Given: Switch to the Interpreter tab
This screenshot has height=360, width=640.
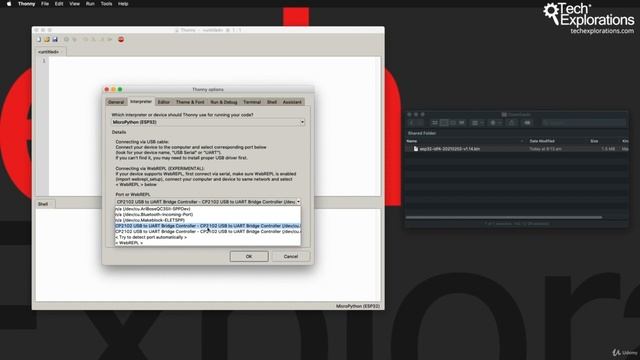Looking at the screenshot, I should (x=141, y=101).
